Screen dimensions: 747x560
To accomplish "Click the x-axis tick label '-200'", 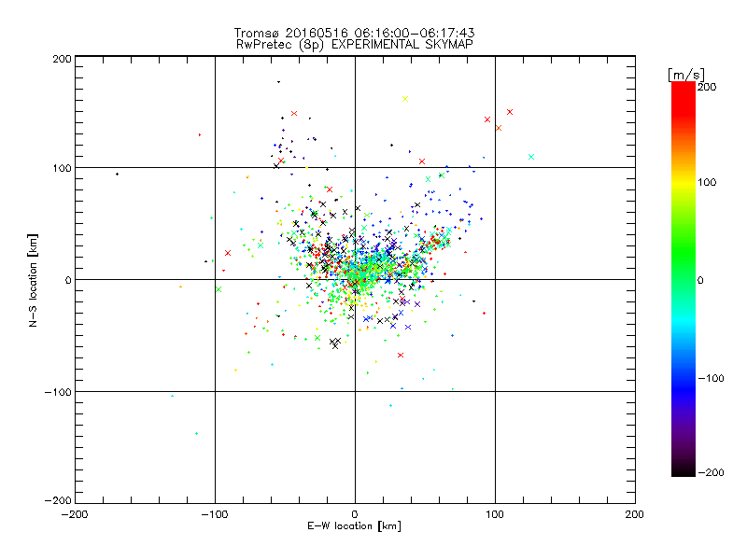I will [75, 514].
